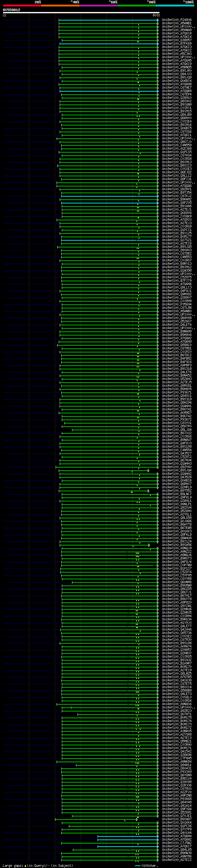This screenshot has height=868, width=197.
Task: Select hit UniRef100_B9T552
Action: [x=177, y=491]
